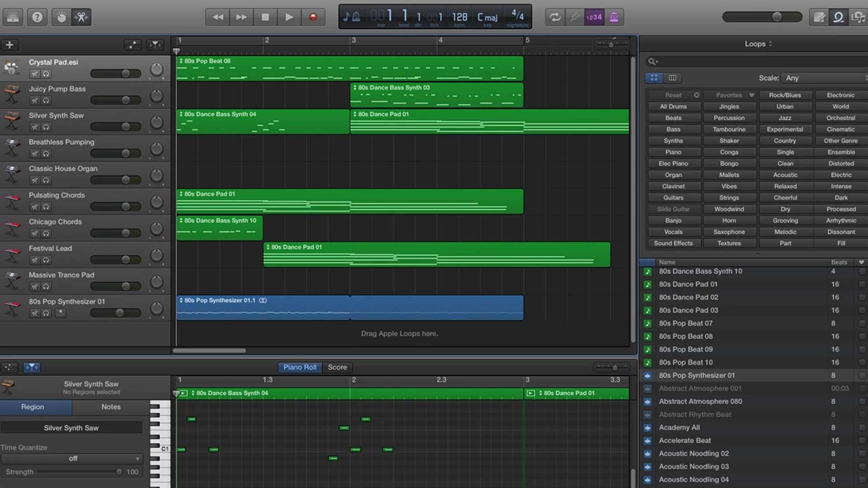Toggle headphone icon on 80s Pop Synthesizer track

pos(47,313)
